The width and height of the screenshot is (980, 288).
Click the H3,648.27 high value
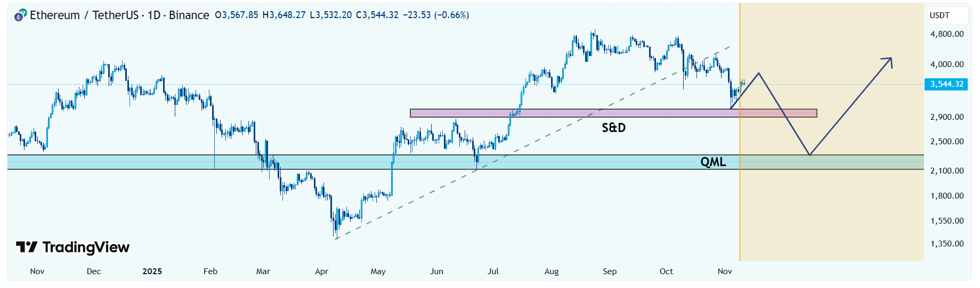[x=284, y=15]
